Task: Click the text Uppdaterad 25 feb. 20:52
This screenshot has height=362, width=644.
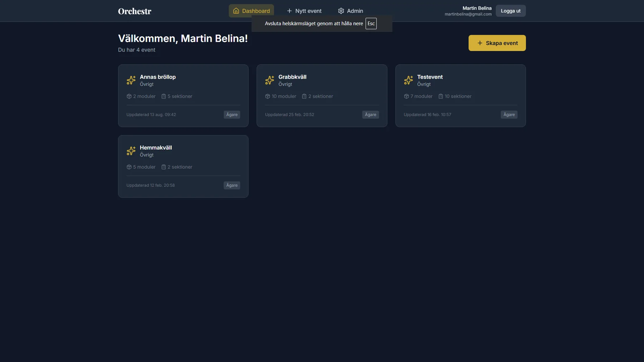Action: (289, 115)
